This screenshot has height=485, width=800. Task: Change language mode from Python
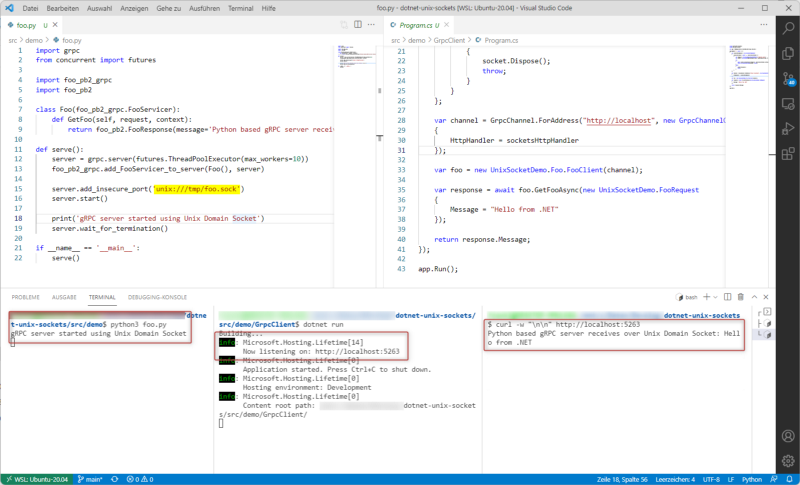(752, 479)
